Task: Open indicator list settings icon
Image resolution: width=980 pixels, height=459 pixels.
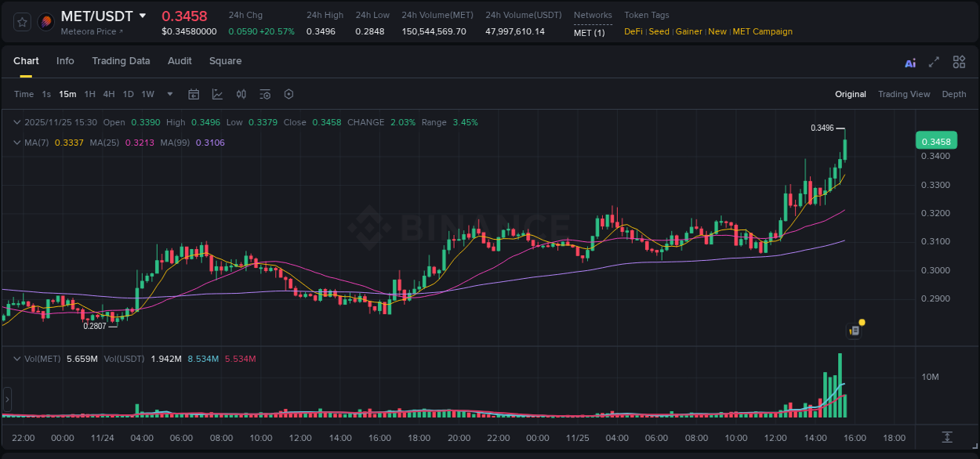Action: point(264,94)
